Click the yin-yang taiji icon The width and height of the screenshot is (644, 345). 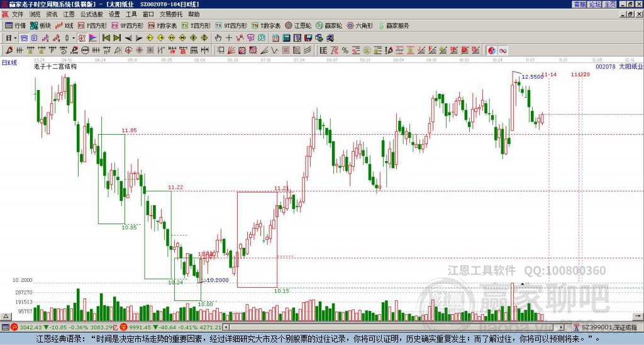[x=492, y=50]
